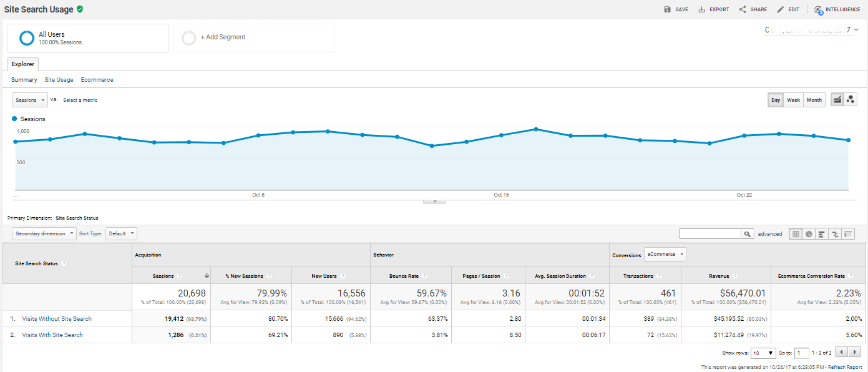Open the Sort Type dropdown
The image size is (868, 372).
click(x=121, y=233)
